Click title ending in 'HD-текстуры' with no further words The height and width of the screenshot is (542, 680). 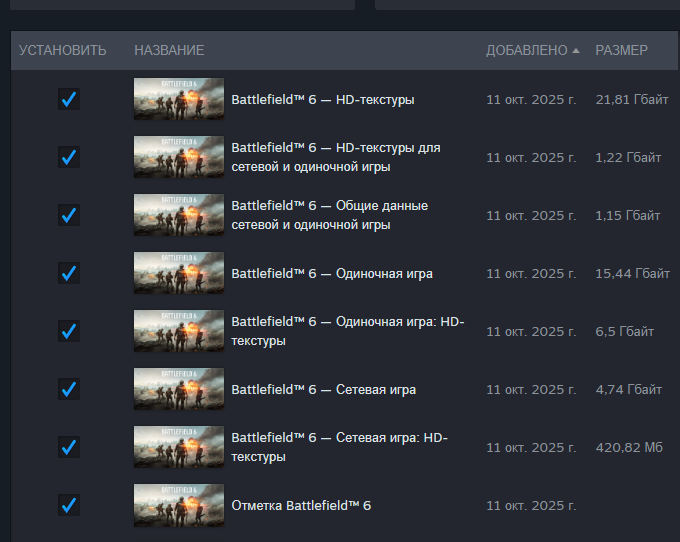tap(323, 100)
